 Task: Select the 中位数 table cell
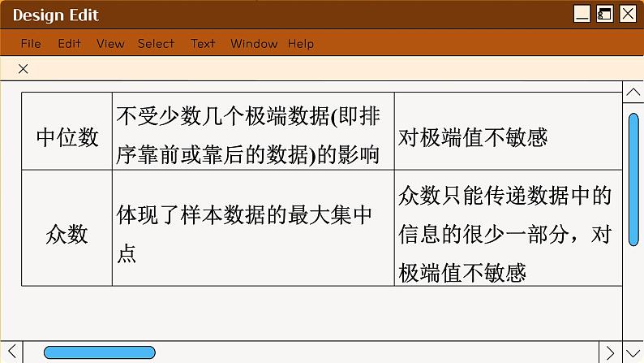tap(67, 131)
